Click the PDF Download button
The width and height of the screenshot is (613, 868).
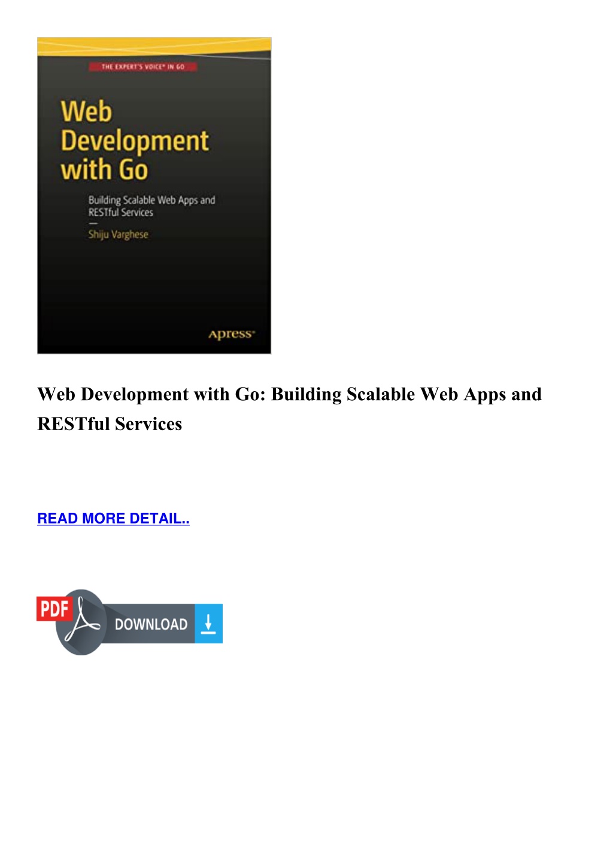pos(129,622)
